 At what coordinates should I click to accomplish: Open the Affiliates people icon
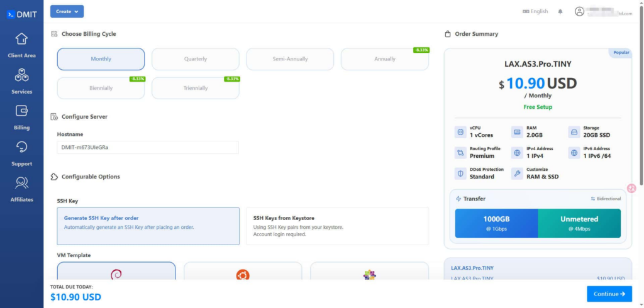[21, 183]
